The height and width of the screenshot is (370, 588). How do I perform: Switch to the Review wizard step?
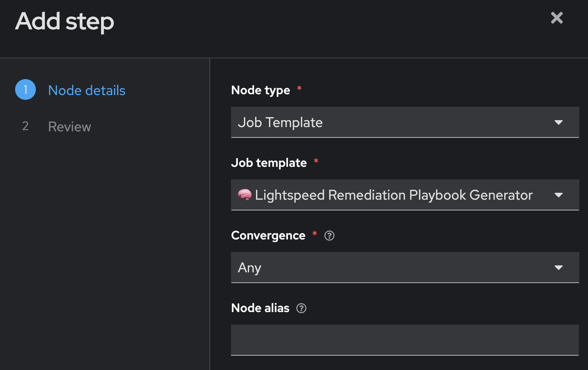click(x=70, y=127)
